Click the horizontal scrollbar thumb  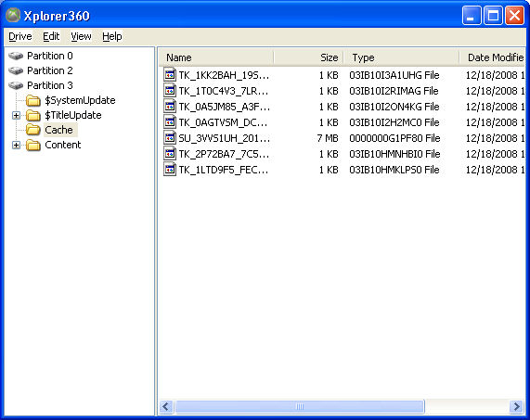[300, 406]
